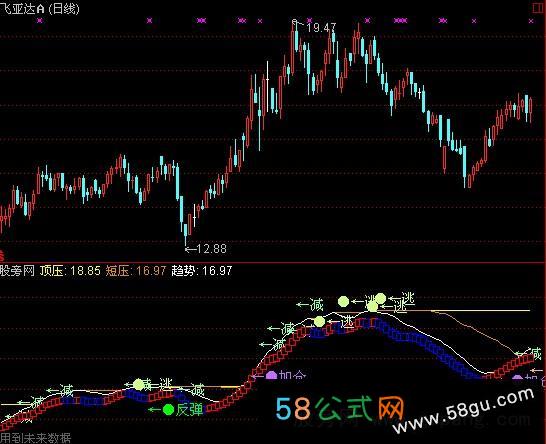Click the yellow dot left of lowest 逃
This screenshot has width=546, height=444.
(x=319, y=322)
